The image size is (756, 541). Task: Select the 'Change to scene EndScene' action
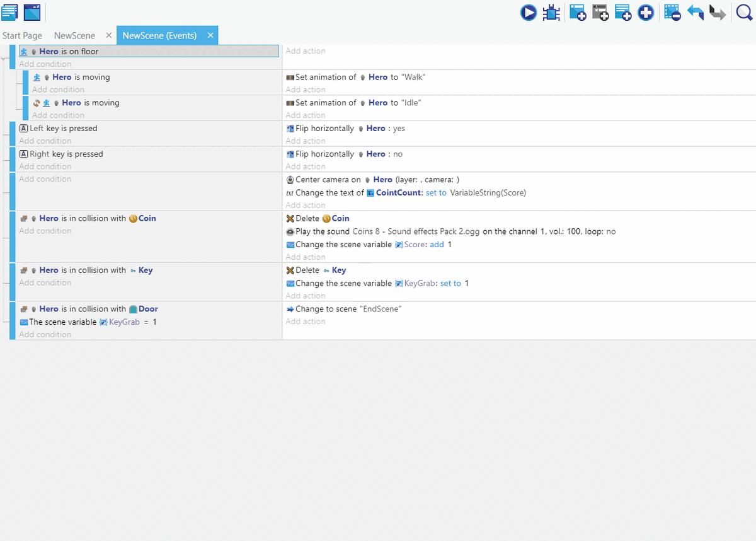point(343,309)
